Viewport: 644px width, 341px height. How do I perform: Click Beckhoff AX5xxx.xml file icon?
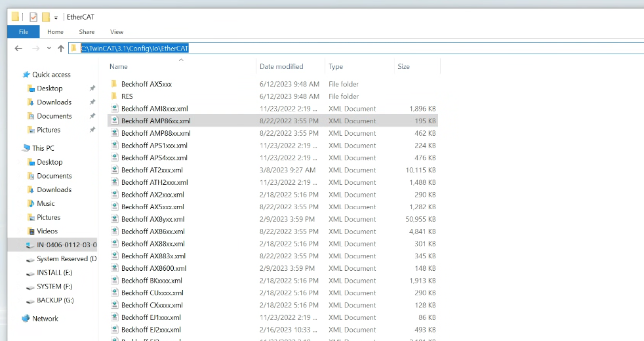pyautogui.click(x=115, y=207)
